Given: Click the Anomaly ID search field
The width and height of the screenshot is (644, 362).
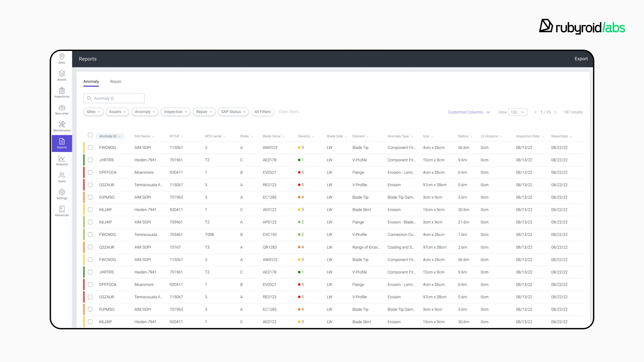Looking at the screenshot, I should (x=114, y=98).
